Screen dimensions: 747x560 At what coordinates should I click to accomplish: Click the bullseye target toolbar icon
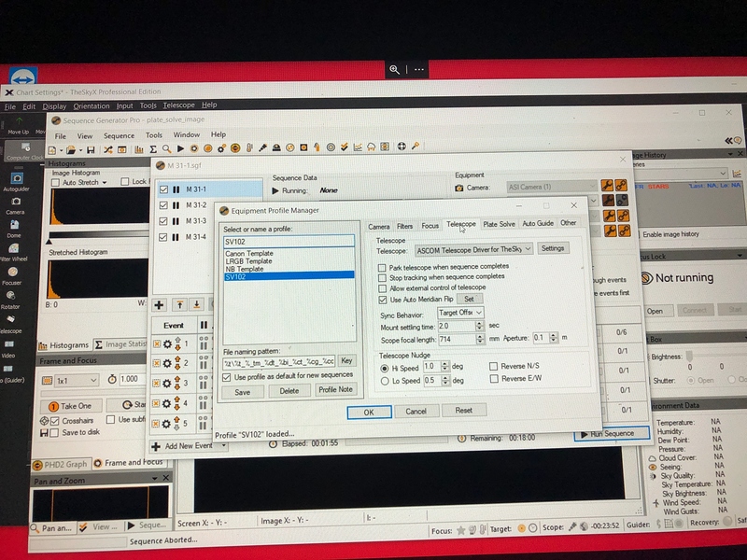point(331,147)
